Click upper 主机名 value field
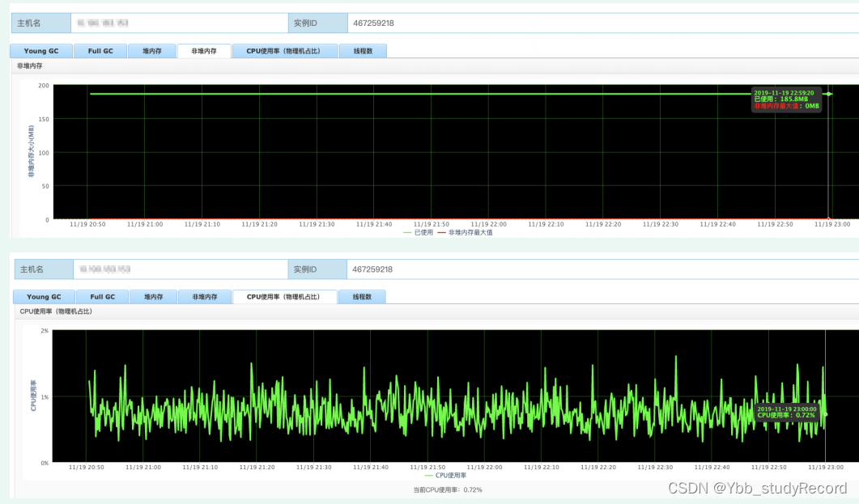Image resolution: width=859 pixels, height=504 pixels. click(x=179, y=23)
